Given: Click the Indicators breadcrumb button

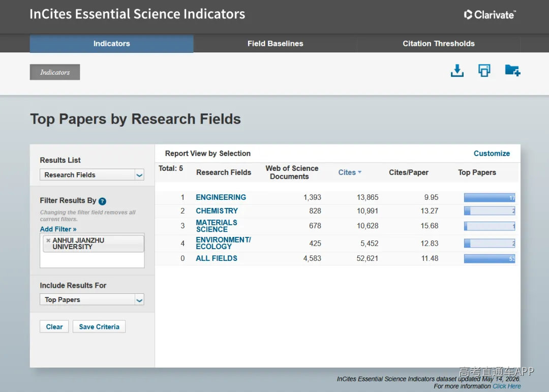Looking at the screenshot, I should [x=54, y=72].
